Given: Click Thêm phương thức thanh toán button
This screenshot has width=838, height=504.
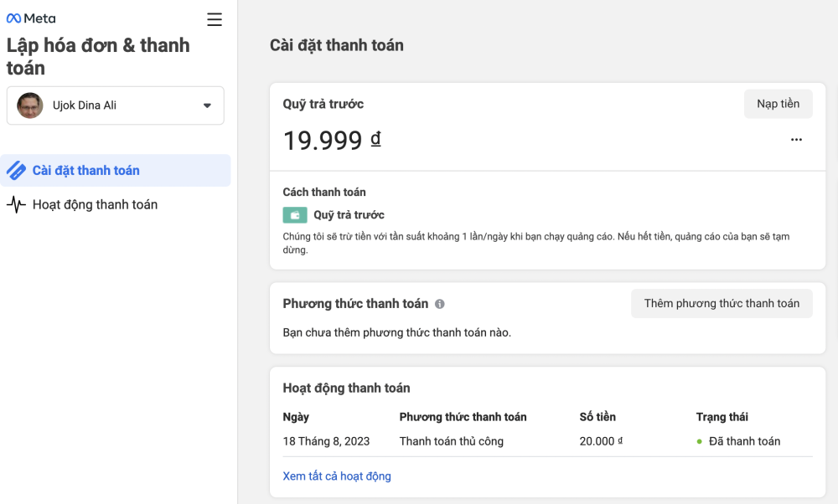Looking at the screenshot, I should tap(722, 304).
